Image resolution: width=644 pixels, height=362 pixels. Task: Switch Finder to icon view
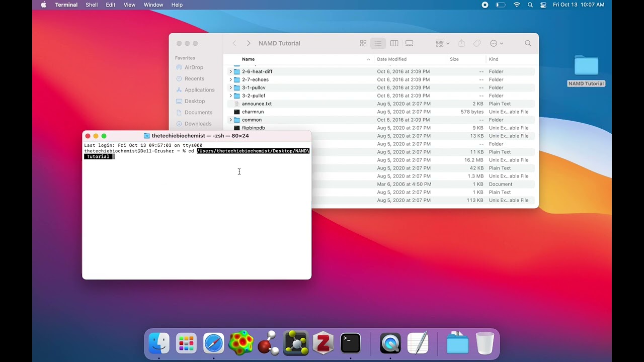tap(363, 43)
